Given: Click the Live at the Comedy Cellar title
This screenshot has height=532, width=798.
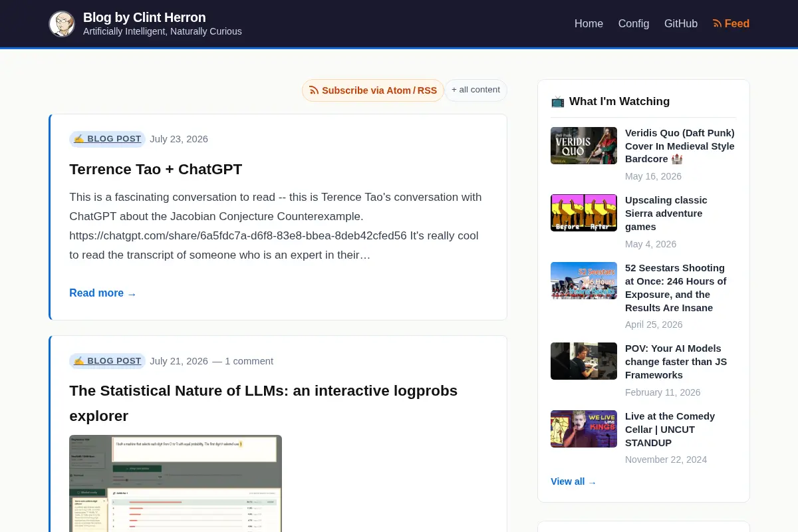Looking at the screenshot, I should coord(670,430).
